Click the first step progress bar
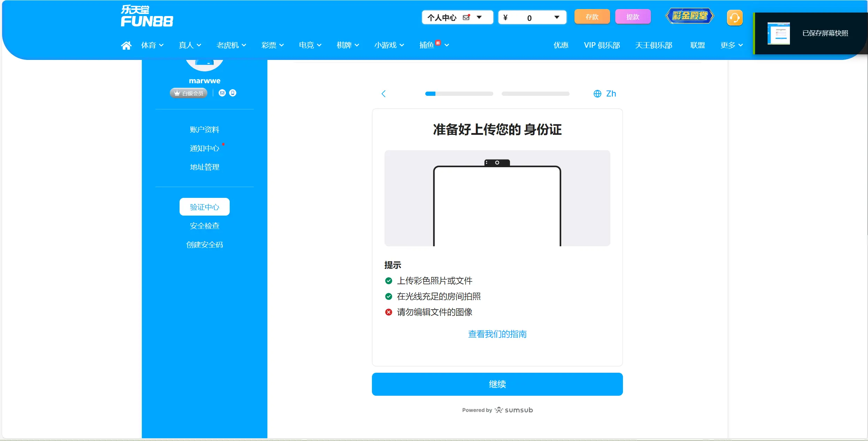This screenshot has height=441, width=868. tap(459, 94)
